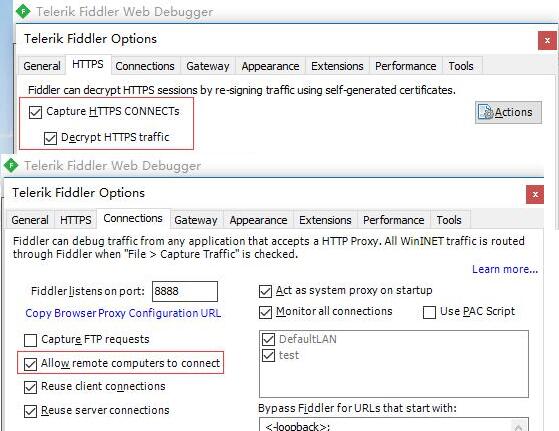Toggle Act as system proxy on startup
559x431 pixels.
[265, 291]
